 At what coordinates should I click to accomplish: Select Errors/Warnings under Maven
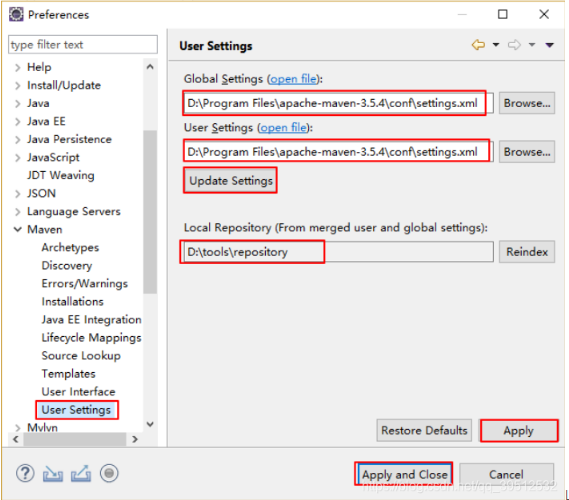coord(85,283)
